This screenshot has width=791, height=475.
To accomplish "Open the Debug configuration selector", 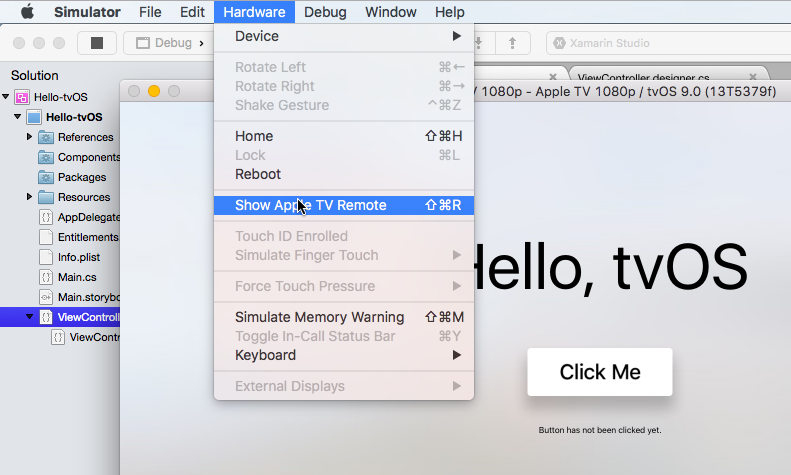I will tap(170, 43).
